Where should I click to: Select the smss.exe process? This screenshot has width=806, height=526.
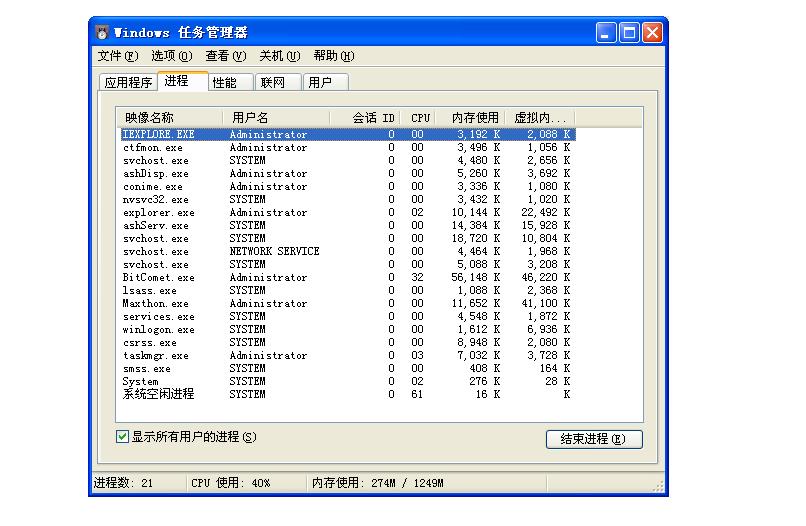[x=348, y=369]
